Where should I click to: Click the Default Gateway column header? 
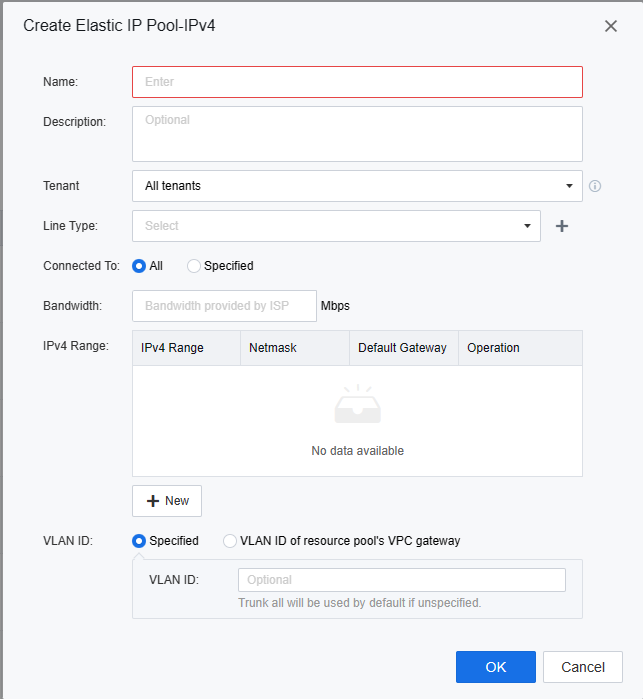403,348
